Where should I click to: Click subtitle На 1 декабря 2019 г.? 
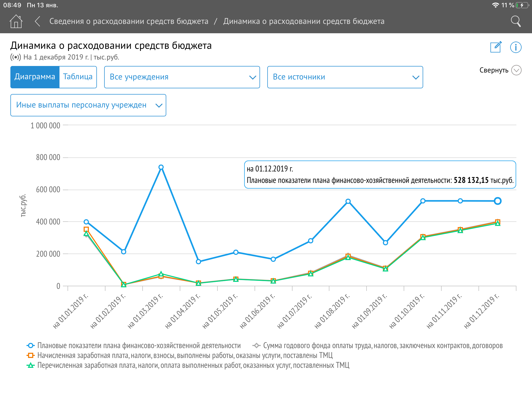pos(56,57)
